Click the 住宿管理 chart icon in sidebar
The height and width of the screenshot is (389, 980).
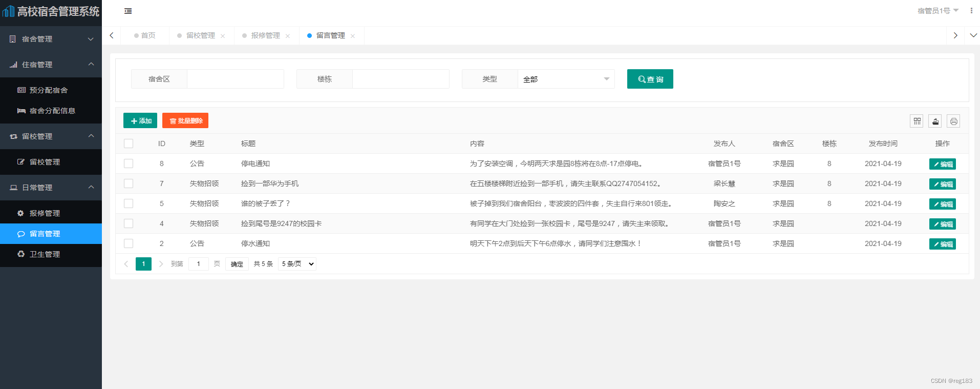point(13,65)
